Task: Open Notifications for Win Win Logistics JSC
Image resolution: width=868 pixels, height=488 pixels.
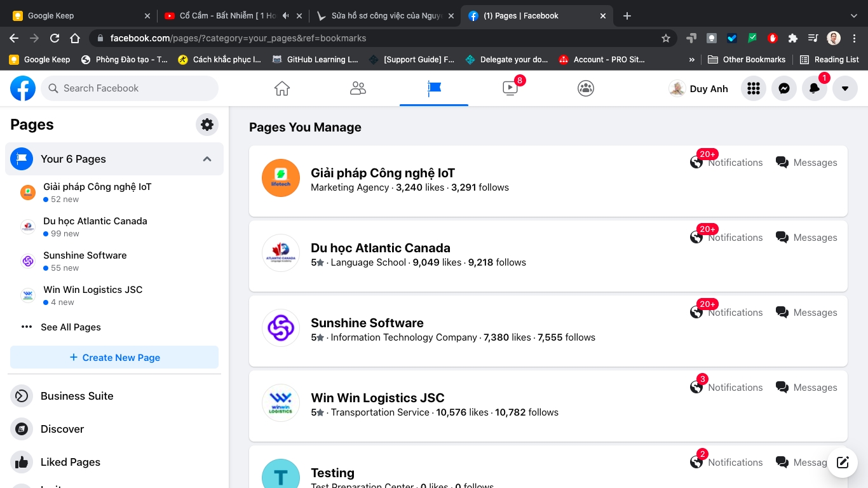Action: pyautogui.click(x=726, y=387)
